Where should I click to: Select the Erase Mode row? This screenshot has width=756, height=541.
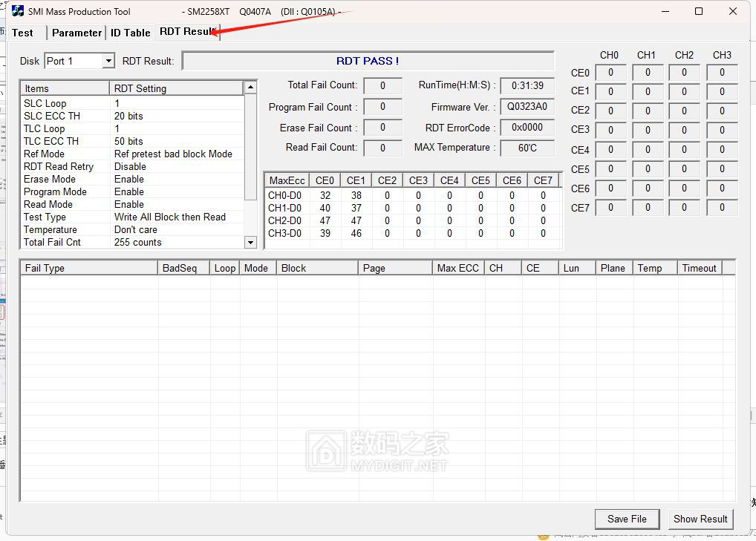click(x=133, y=179)
